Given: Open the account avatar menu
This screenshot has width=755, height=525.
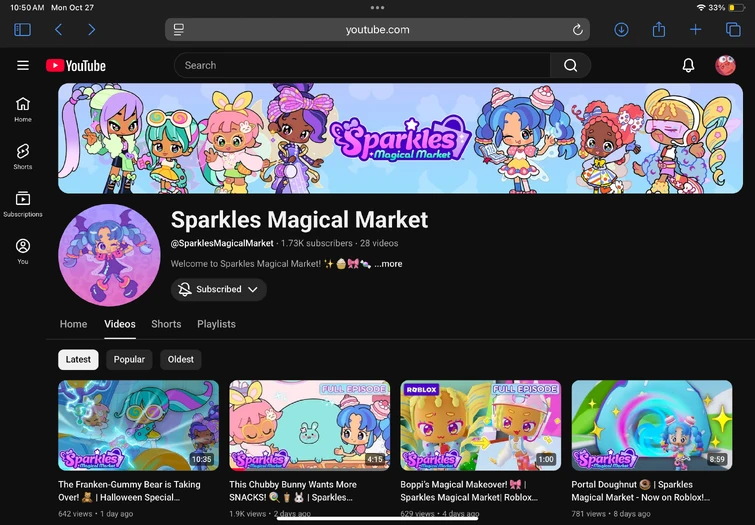Looking at the screenshot, I should click(725, 66).
